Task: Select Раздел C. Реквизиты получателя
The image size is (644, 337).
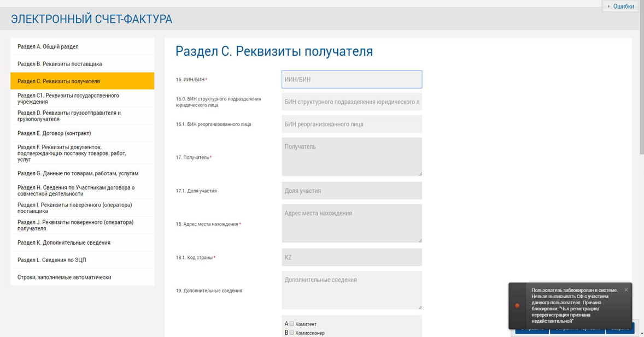Action: click(82, 81)
